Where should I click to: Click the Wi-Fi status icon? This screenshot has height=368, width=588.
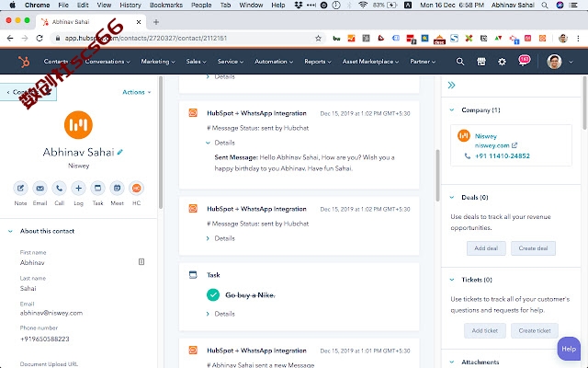(x=363, y=5)
